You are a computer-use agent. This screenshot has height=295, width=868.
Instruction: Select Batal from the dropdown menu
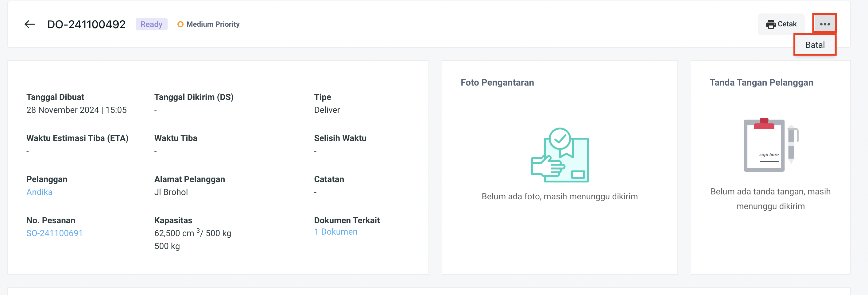point(815,45)
